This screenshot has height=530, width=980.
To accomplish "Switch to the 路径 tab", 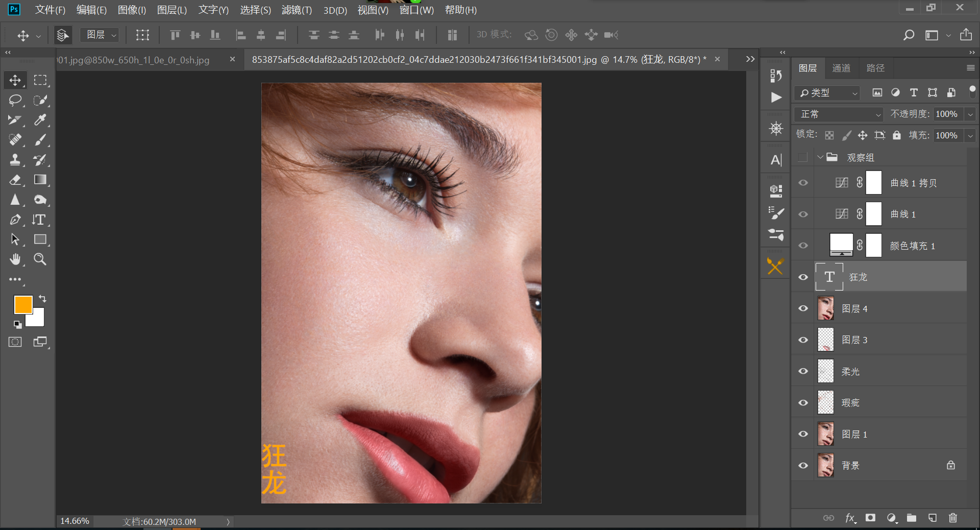I will [875, 68].
